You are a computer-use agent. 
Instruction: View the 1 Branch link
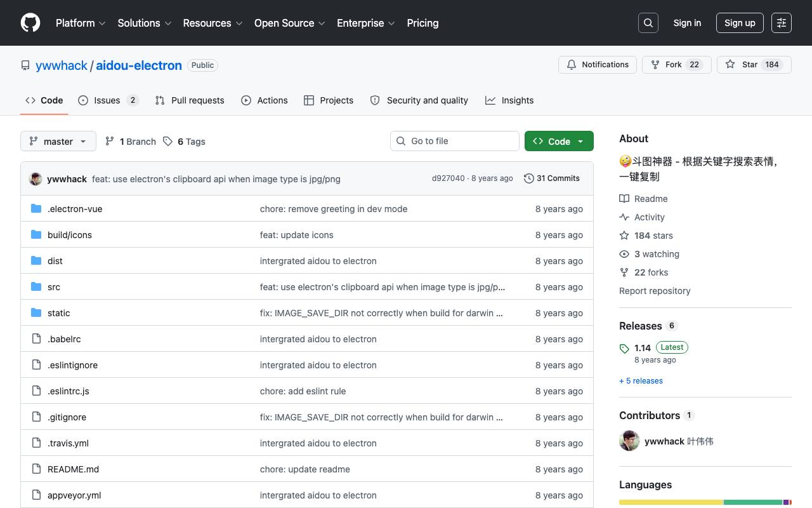coord(131,142)
